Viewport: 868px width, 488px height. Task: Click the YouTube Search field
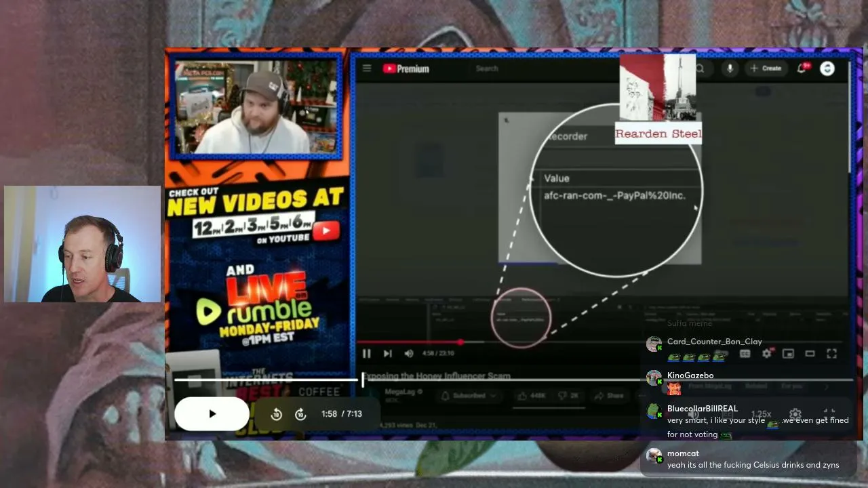tap(542, 68)
